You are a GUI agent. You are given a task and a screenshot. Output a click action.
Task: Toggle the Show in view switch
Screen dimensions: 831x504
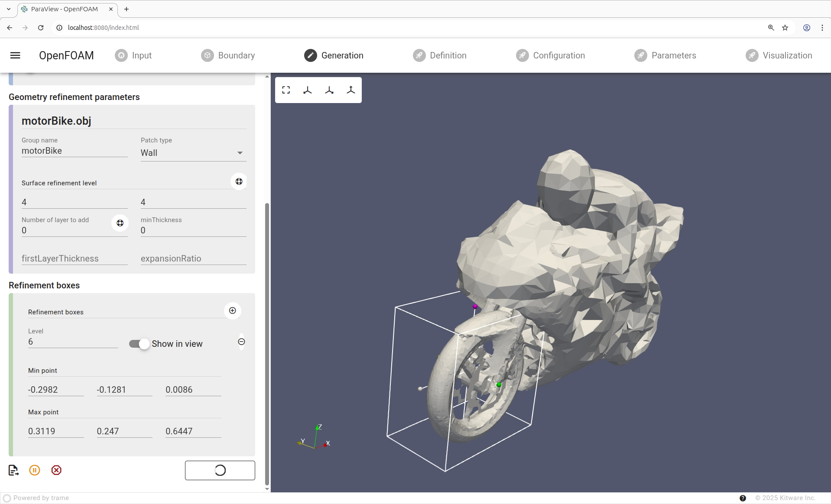tap(139, 344)
